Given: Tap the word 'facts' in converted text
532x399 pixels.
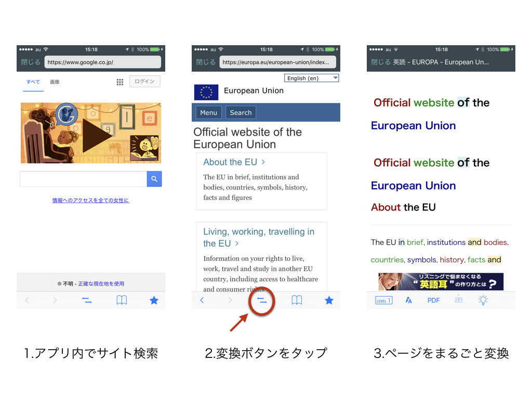Looking at the screenshot, I should 476,260.
